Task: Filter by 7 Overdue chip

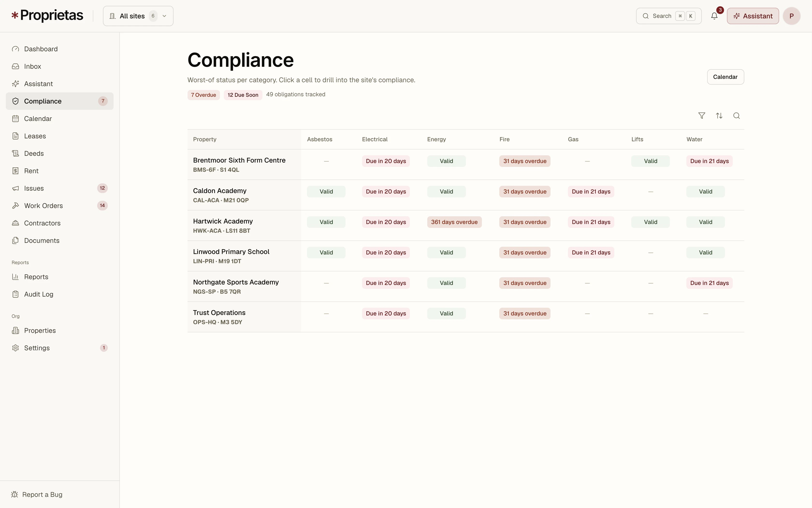Action: point(204,95)
